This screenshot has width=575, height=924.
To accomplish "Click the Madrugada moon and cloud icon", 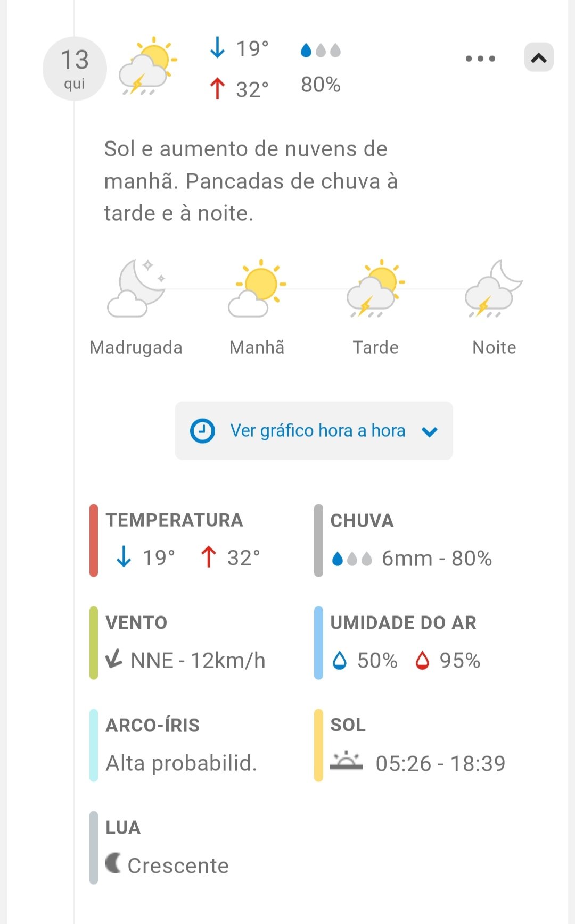I will click(x=136, y=288).
